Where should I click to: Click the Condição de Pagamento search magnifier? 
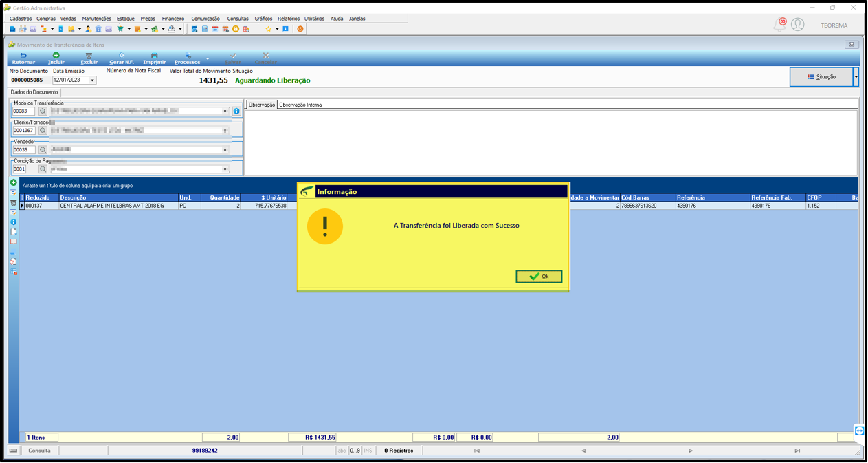(43, 169)
